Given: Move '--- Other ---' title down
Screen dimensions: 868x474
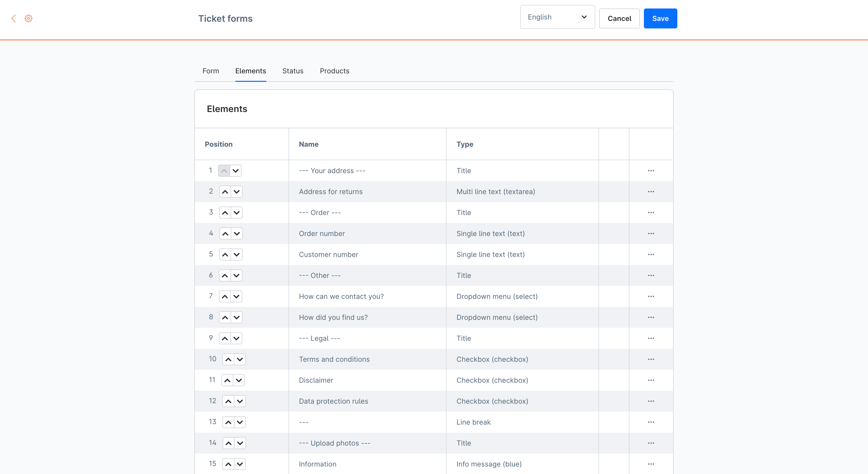Looking at the screenshot, I should click(x=236, y=276).
